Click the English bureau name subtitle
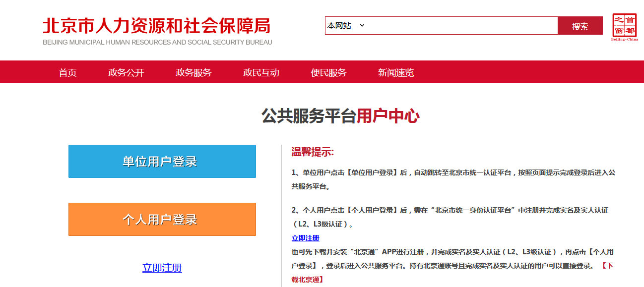 click(156, 43)
